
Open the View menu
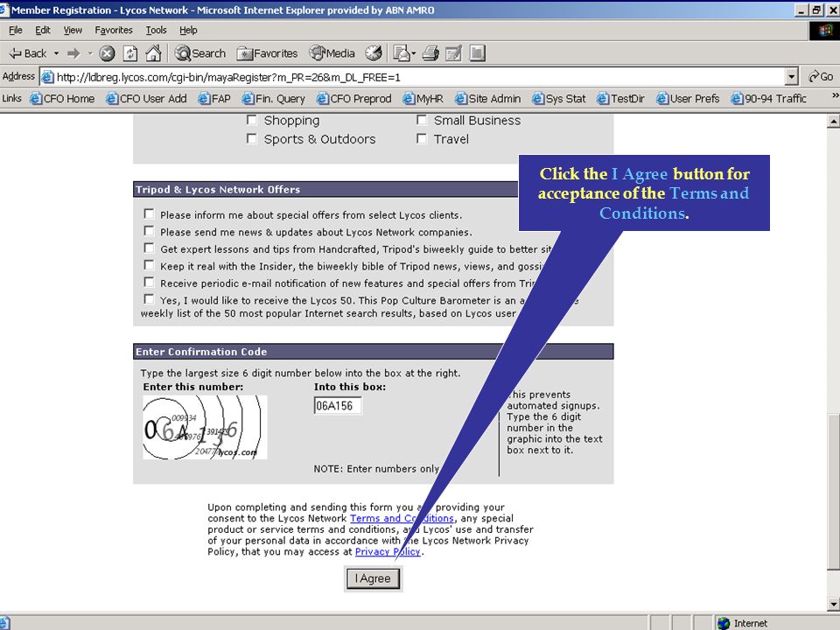coord(73,30)
